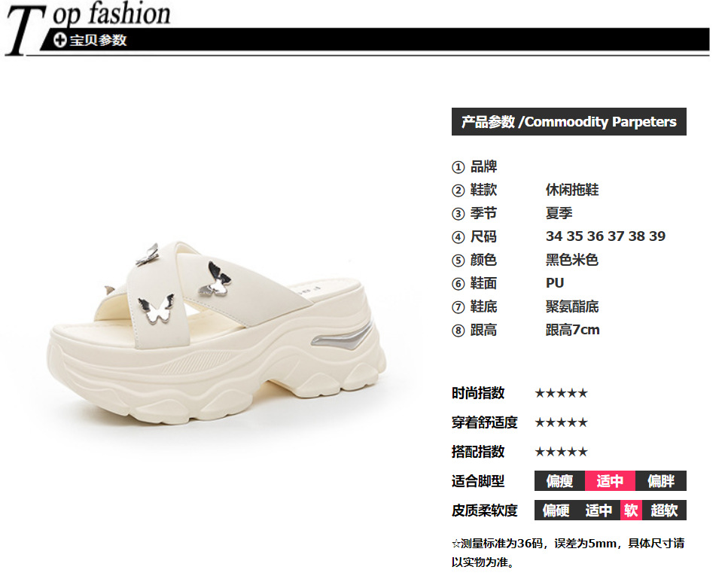Screen dimensions: 728x573
Task: Click the size list 34 35 36 37 38 39
Action: point(605,236)
